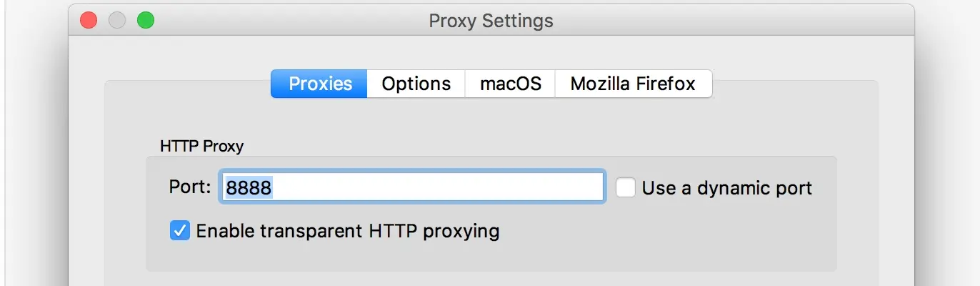Image resolution: width=980 pixels, height=286 pixels.
Task: Open the Mozilla Firefox tab
Action: click(x=632, y=84)
